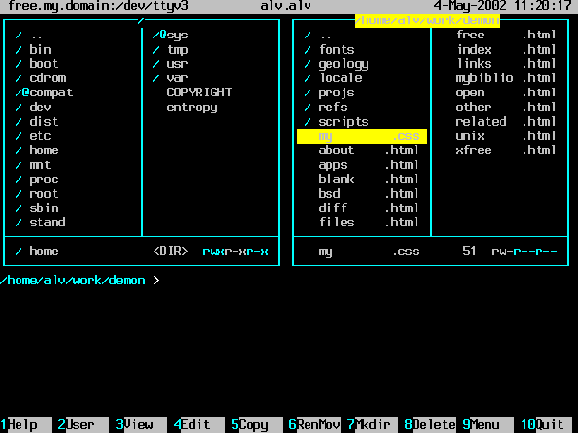Select the mybiblio.html file

[506, 78]
